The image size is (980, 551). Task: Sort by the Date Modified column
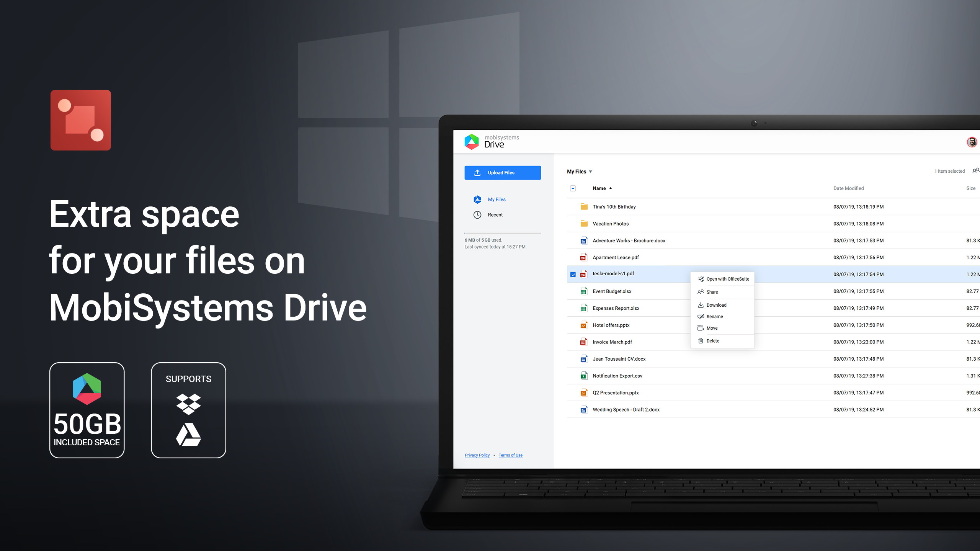[x=849, y=188]
